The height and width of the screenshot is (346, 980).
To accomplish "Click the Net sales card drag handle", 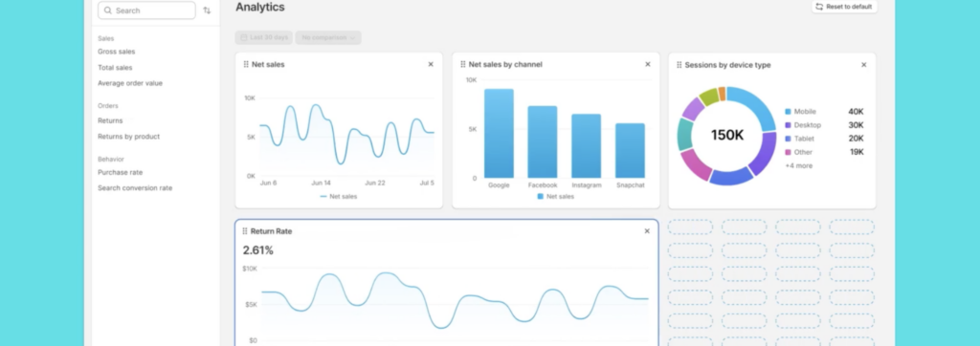I will pos(246,64).
